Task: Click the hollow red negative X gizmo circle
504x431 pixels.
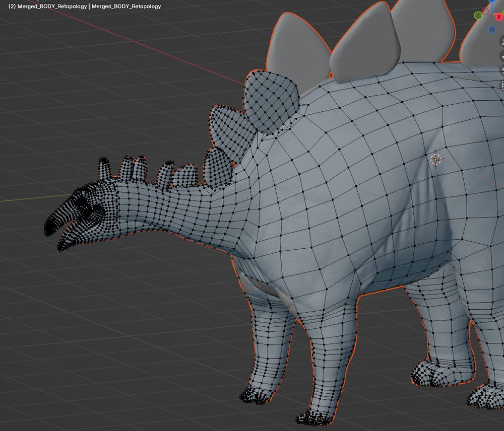Action: click(x=485, y=11)
